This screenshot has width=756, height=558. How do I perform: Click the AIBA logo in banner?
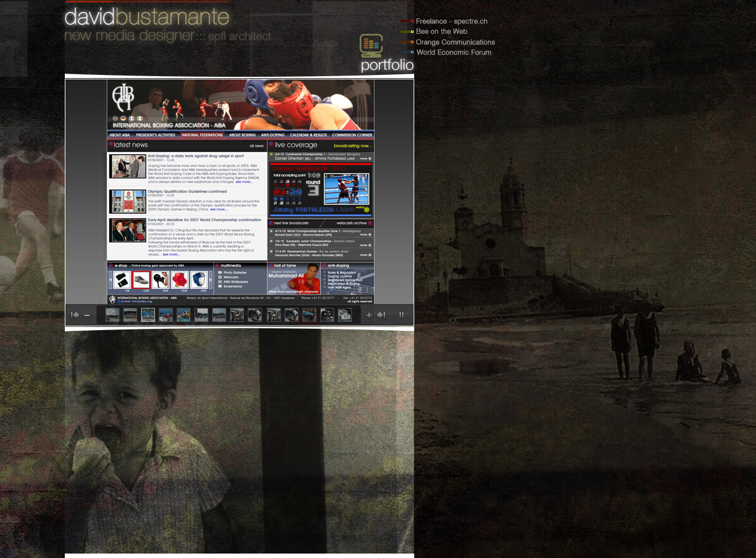click(x=123, y=97)
